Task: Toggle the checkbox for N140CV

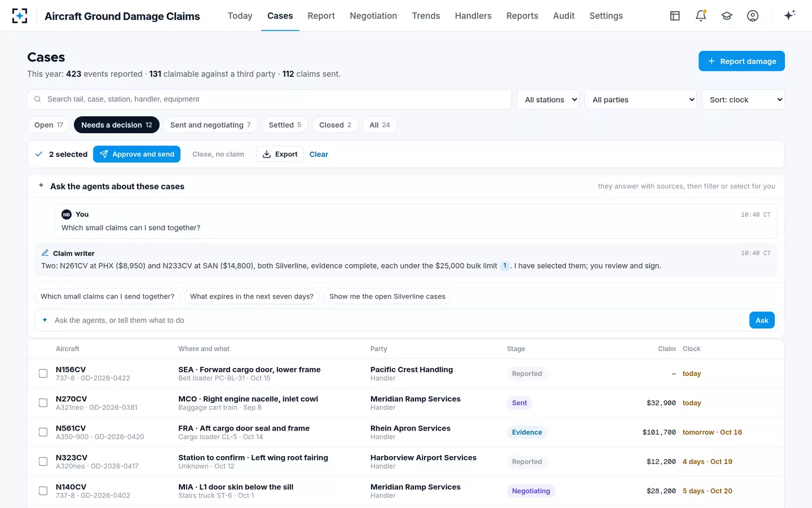Action: tap(43, 491)
